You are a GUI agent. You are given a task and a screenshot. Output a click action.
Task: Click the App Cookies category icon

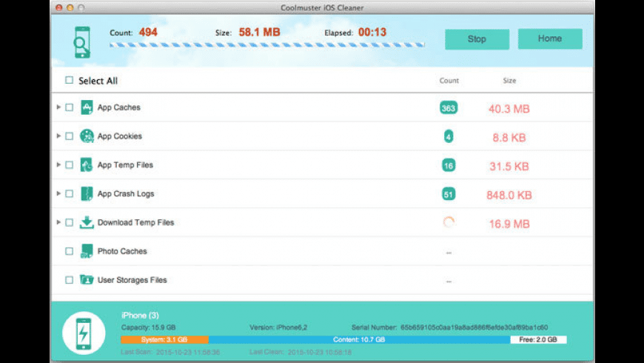click(87, 136)
